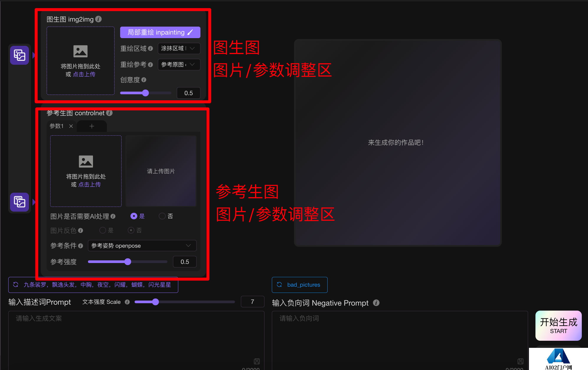Show info icon beside 图片反色

point(81,231)
